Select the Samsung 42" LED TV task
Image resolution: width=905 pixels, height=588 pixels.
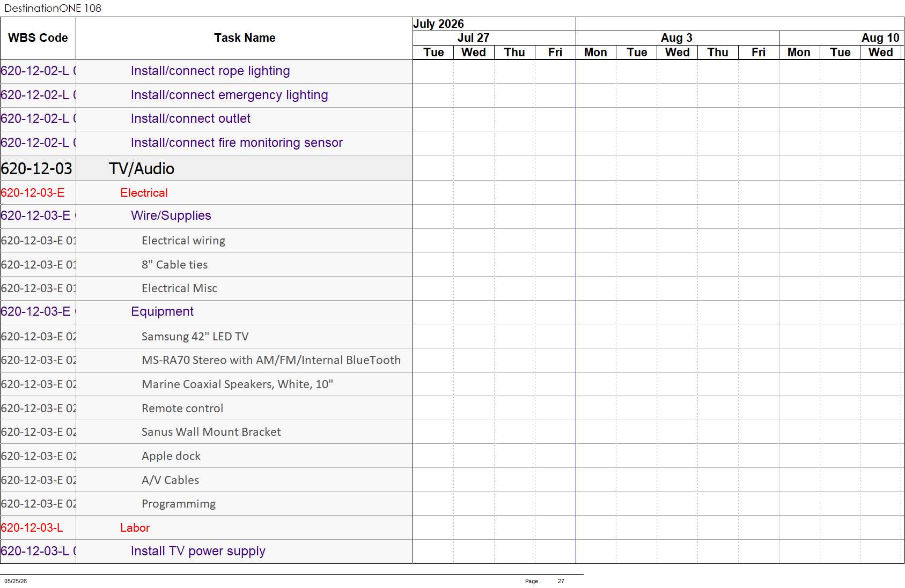click(x=195, y=337)
